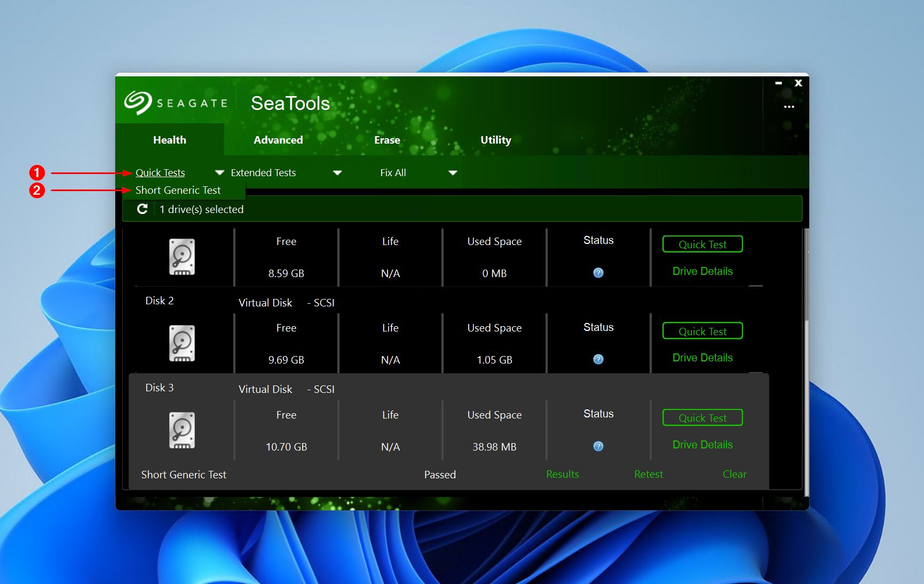The width and height of the screenshot is (924, 584).
Task: Switch to the Advanced tab
Action: (278, 140)
